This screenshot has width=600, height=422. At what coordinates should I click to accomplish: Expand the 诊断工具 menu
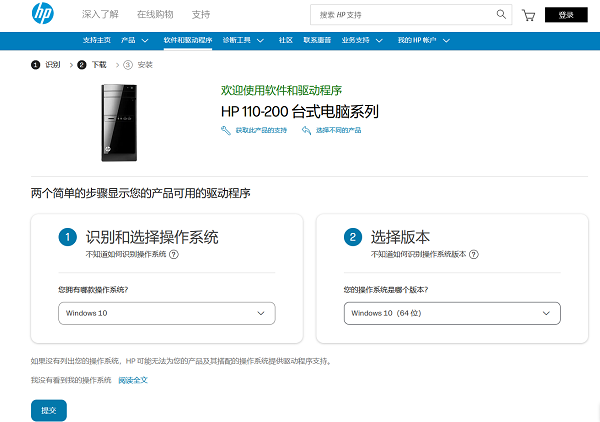tap(243, 40)
